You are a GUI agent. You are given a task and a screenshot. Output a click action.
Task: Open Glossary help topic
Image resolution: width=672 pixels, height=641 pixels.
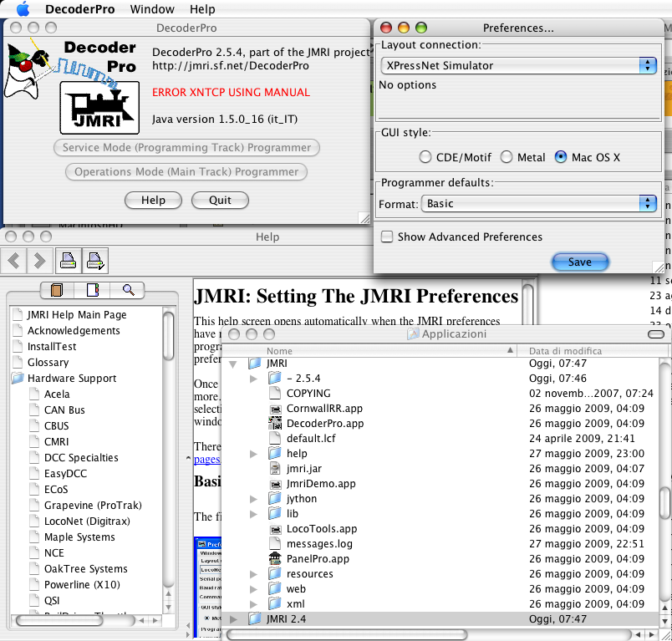[x=48, y=363]
